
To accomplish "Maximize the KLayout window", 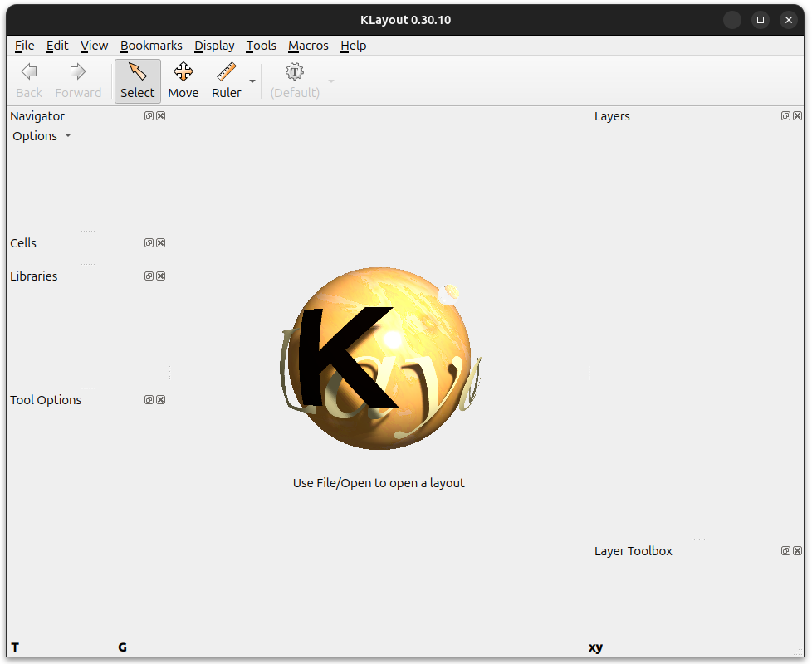I will [761, 20].
